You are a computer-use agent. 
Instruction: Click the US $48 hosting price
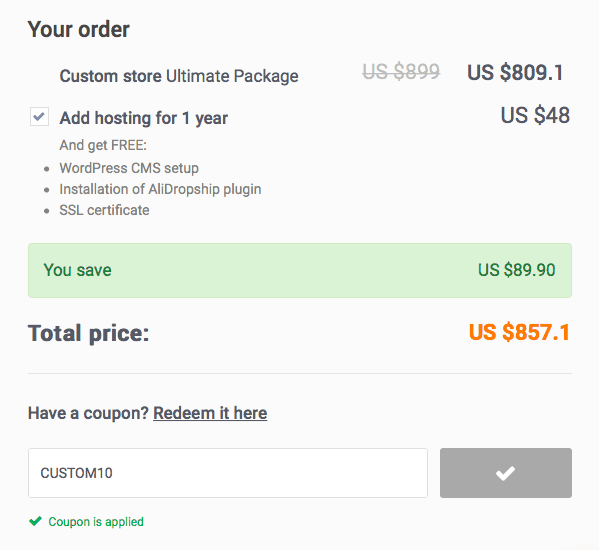535,115
